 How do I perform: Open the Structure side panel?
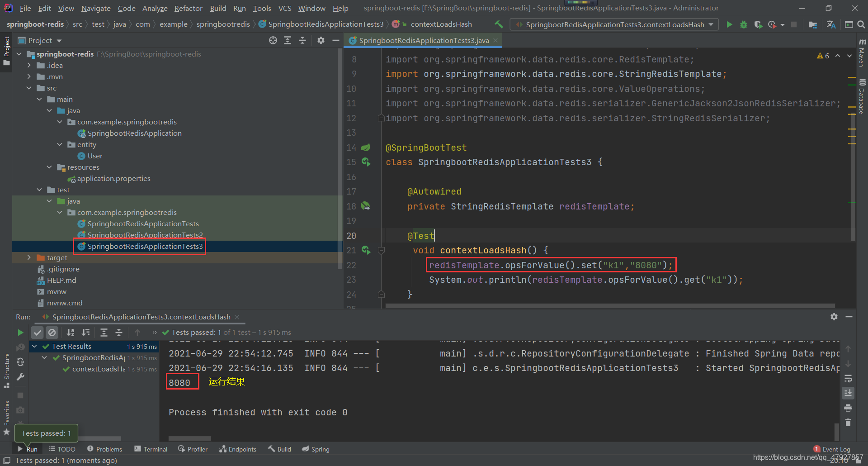click(7, 371)
